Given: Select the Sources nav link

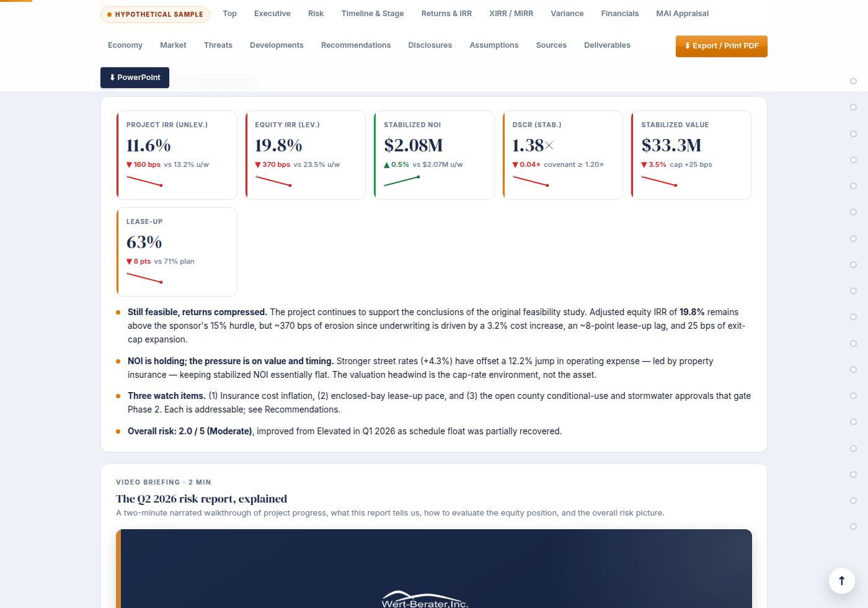Looking at the screenshot, I should (551, 45).
